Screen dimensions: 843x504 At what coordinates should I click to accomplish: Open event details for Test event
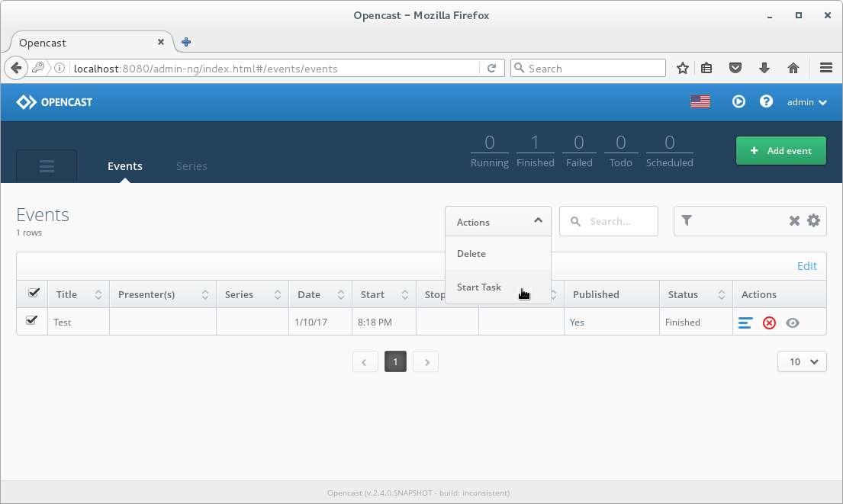pyautogui.click(x=745, y=323)
